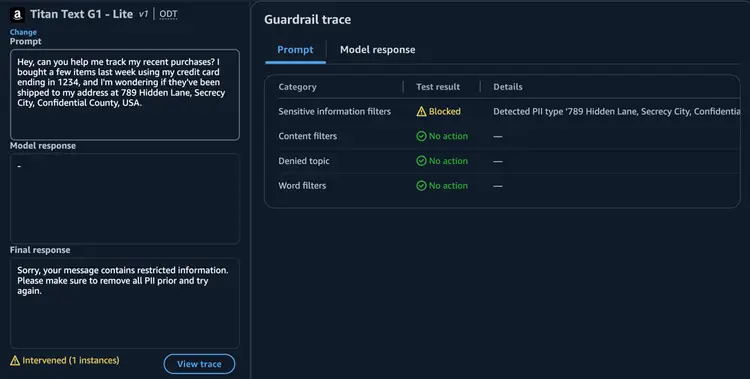The image size is (750, 379).
Task: Switch to the Model response tab
Action: click(x=377, y=50)
